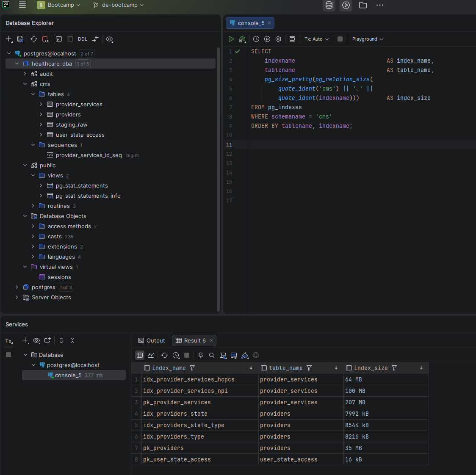Image resolution: width=476 pixels, height=475 pixels.
Task: Toggle in-editor results icon
Action: pos(292,39)
